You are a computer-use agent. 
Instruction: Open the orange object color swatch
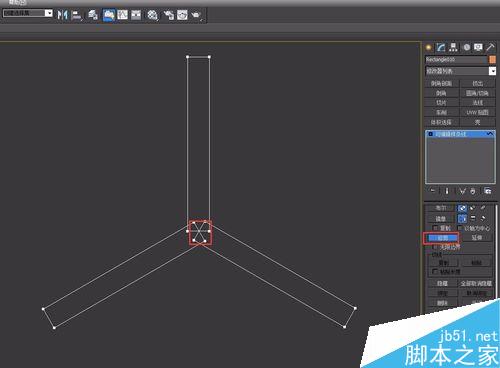(x=492, y=60)
